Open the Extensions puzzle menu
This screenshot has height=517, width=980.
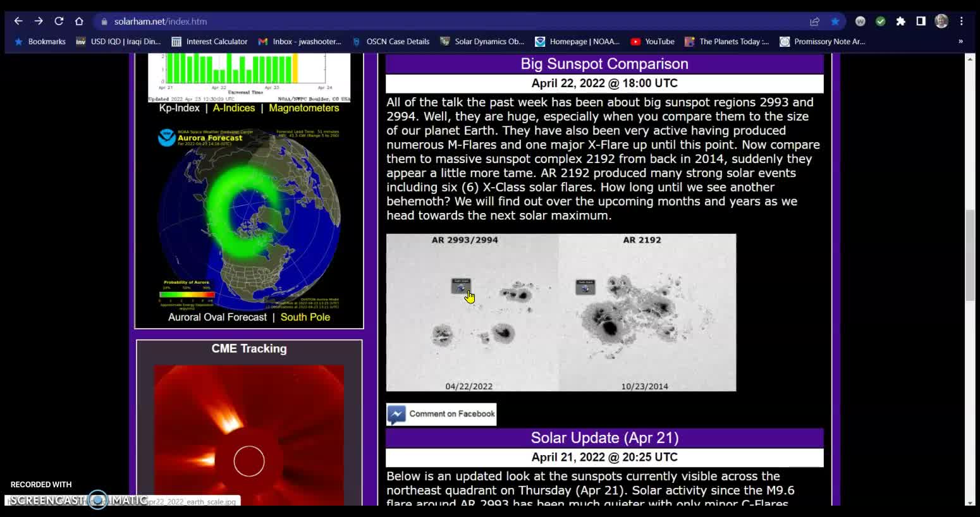[x=900, y=21]
